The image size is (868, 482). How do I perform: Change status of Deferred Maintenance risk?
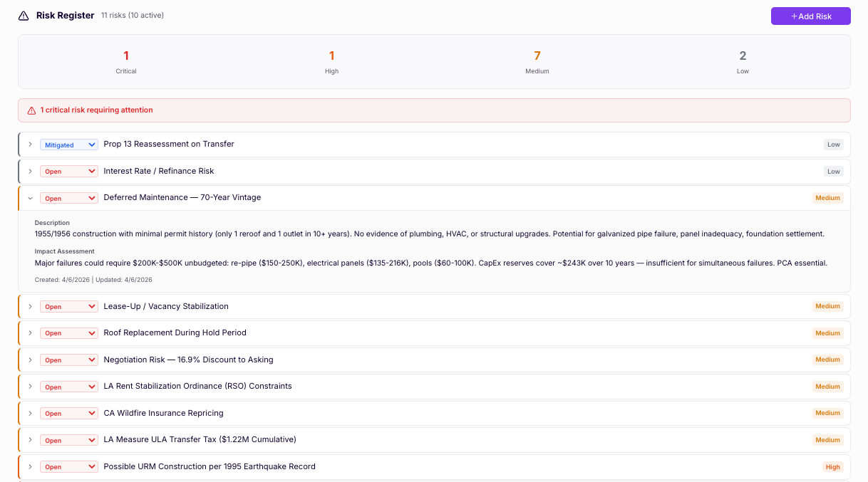pos(68,198)
